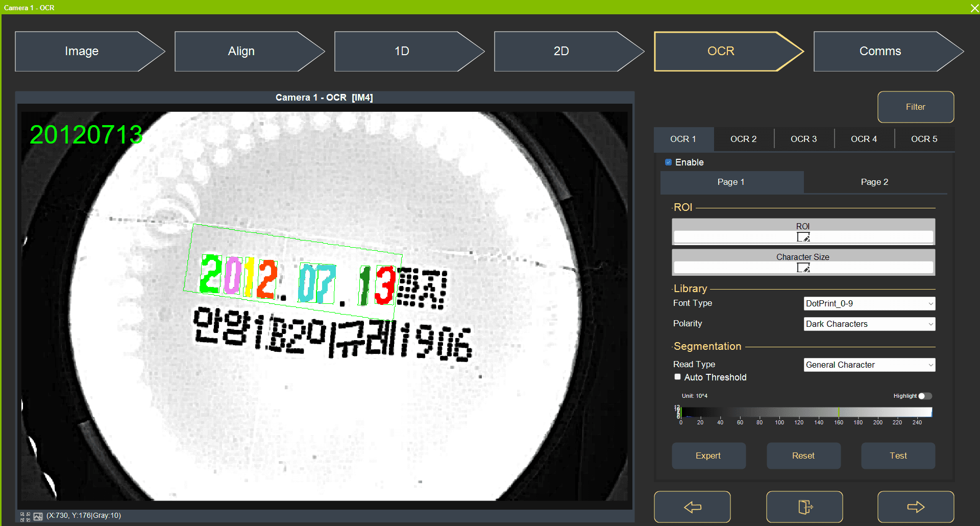Click the Read Type label

694,365
